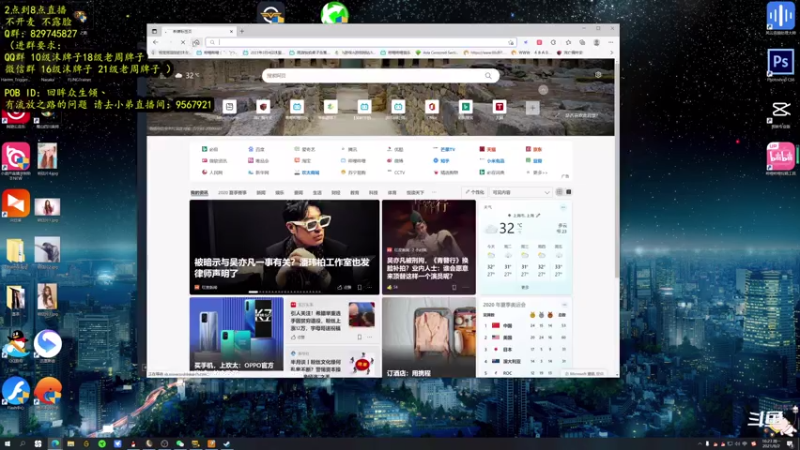Open File Explorer from the taskbar
The image size is (800, 450).
pyautogui.click(x=70, y=444)
